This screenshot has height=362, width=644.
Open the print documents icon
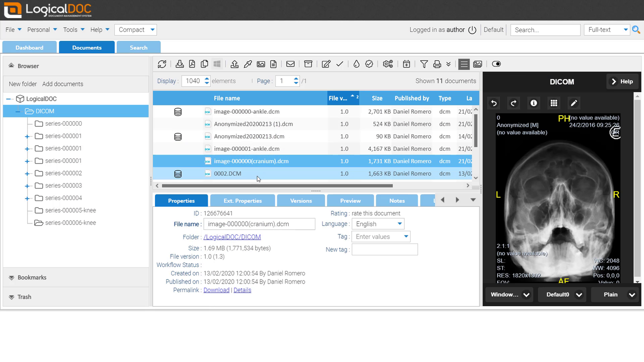436,64
